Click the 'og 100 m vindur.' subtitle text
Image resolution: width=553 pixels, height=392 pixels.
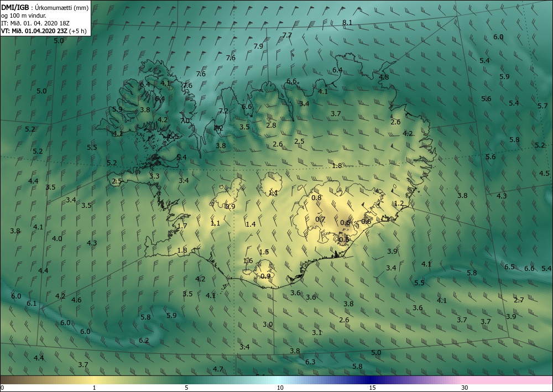click(x=24, y=15)
